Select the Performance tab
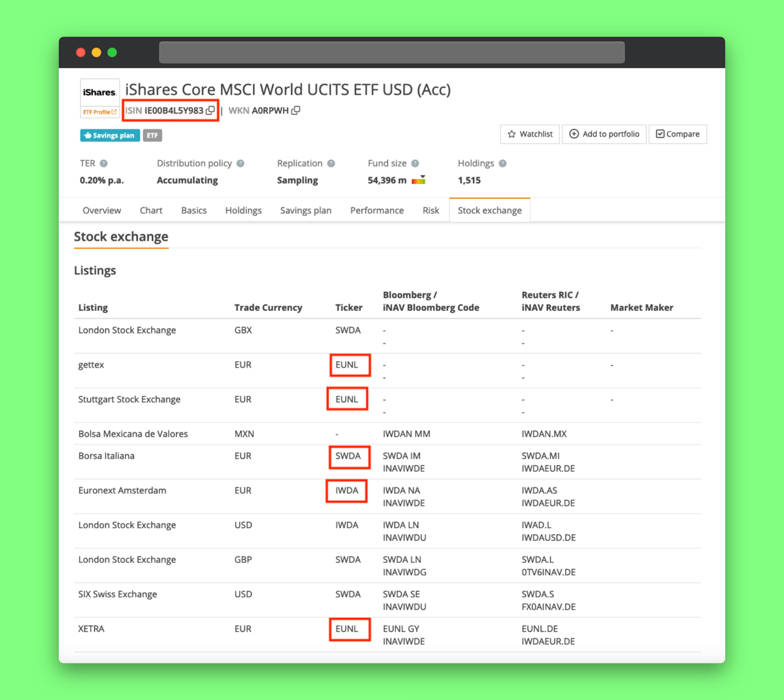Viewport: 784px width, 700px height. click(377, 210)
